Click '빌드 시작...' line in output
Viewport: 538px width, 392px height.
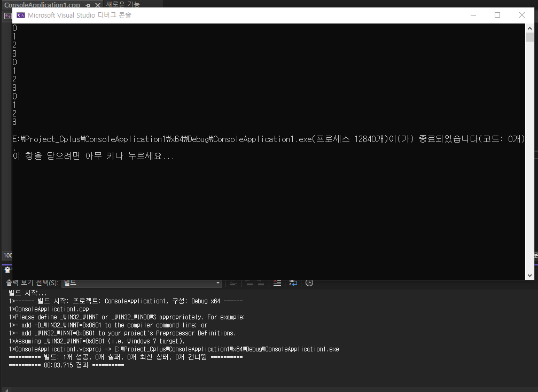(x=27, y=293)
